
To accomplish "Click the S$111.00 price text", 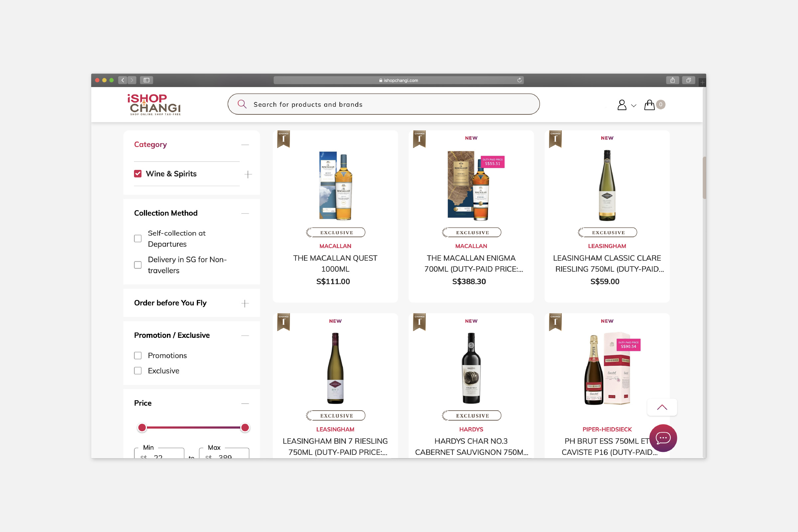I will coord(333,282).
